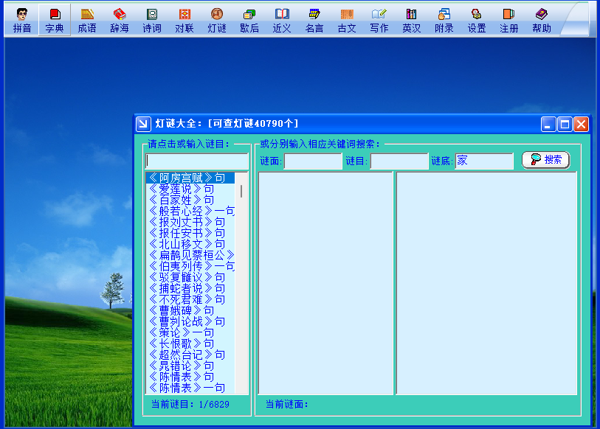Screen dimensions: 600x429
Task: Open the 字典 dictionary module
Action: [54, 20]
